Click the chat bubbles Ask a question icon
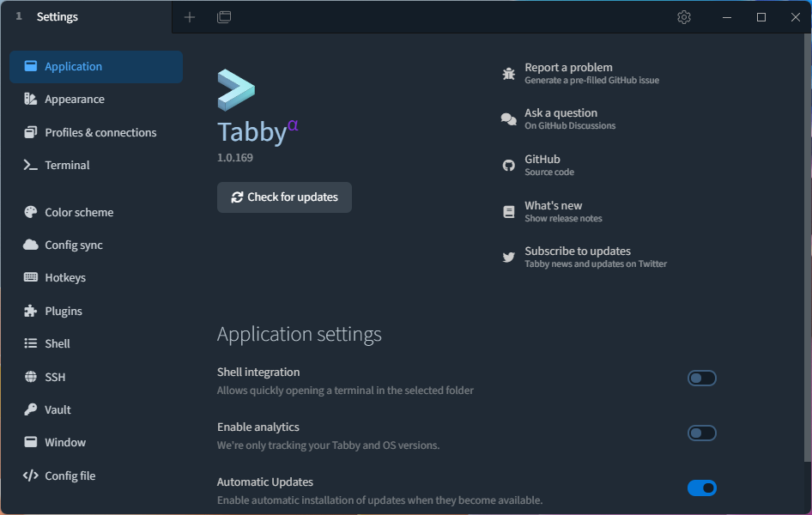Screen dimensions: 812x515 click(x=509, y=119)
